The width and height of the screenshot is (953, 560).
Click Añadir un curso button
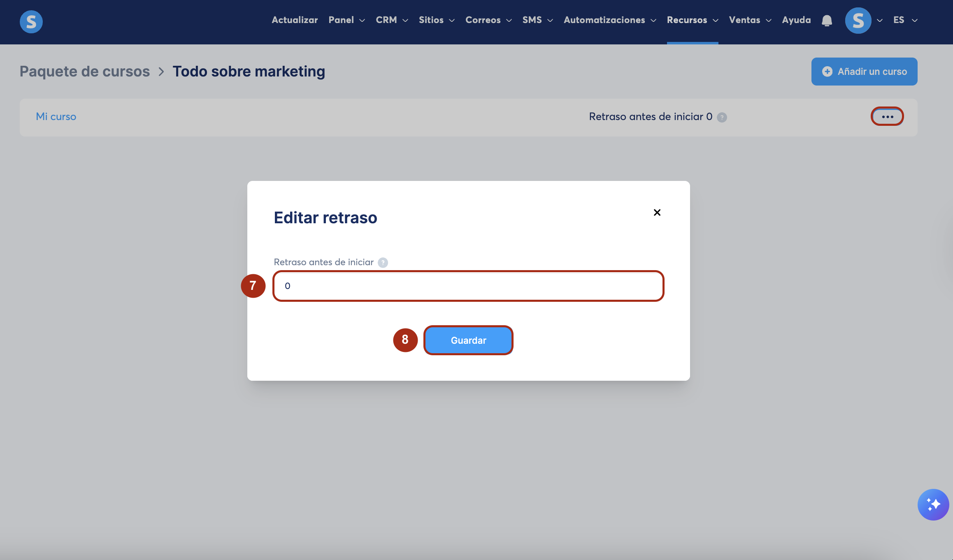click(x=864, y=72)
